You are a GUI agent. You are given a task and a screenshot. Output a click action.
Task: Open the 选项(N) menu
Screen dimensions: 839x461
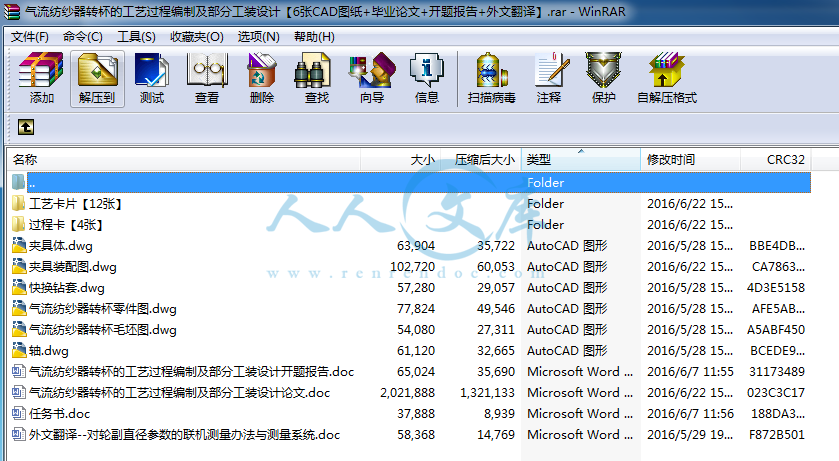click(x=258, y=37)
